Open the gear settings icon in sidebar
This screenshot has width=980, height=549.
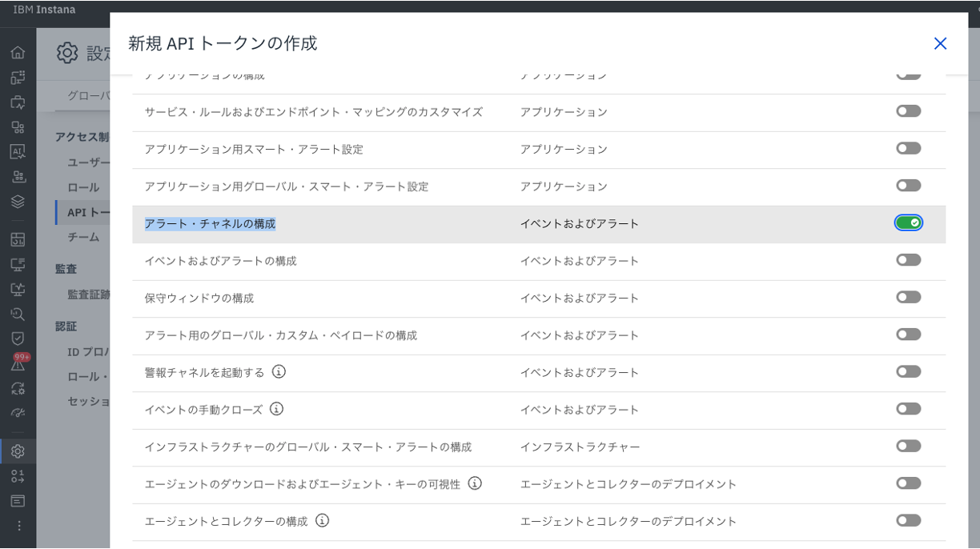18,451
